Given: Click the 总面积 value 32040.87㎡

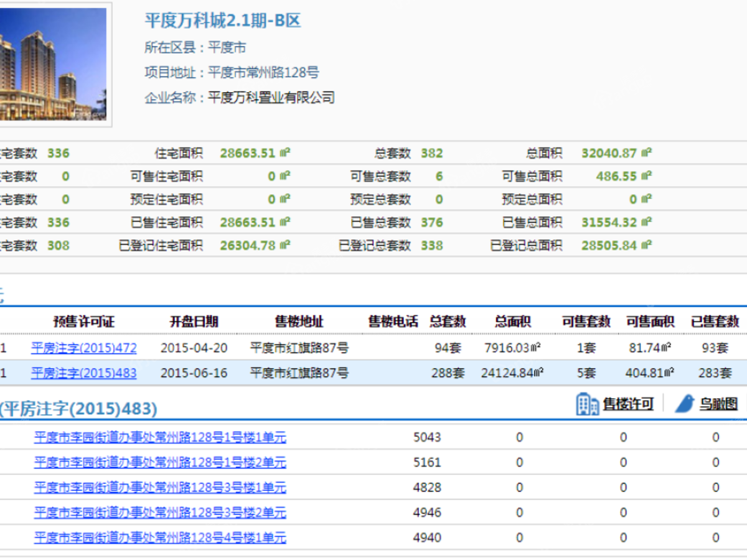Looking at the screenshot, I should 617,153.
